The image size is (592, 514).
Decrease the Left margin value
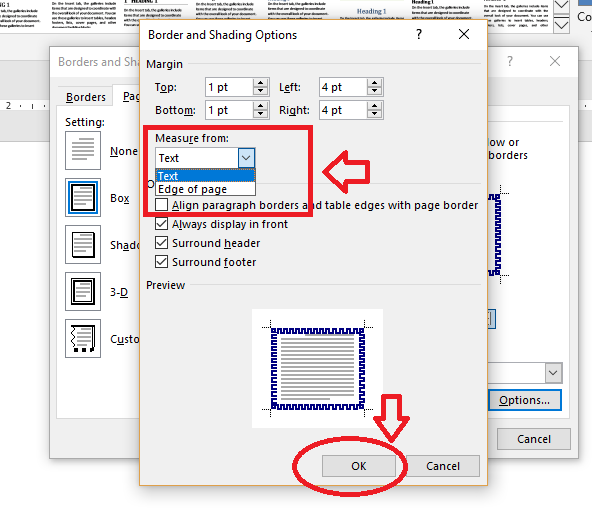(x=375, y=91)
